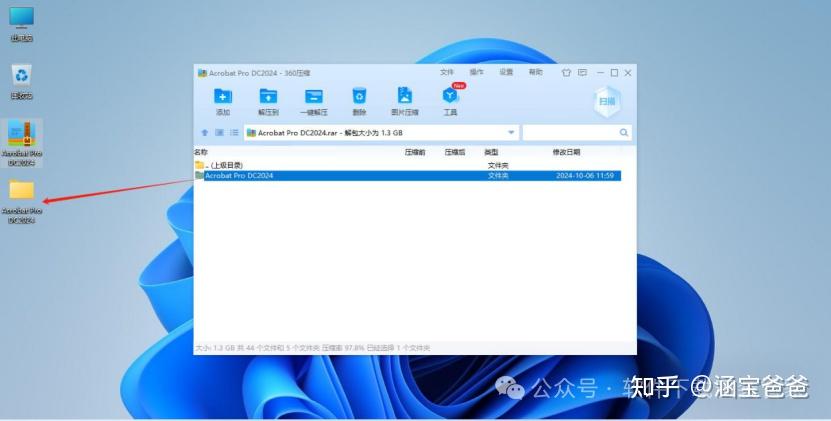Click the search magnifier icon

pos(624,133)
